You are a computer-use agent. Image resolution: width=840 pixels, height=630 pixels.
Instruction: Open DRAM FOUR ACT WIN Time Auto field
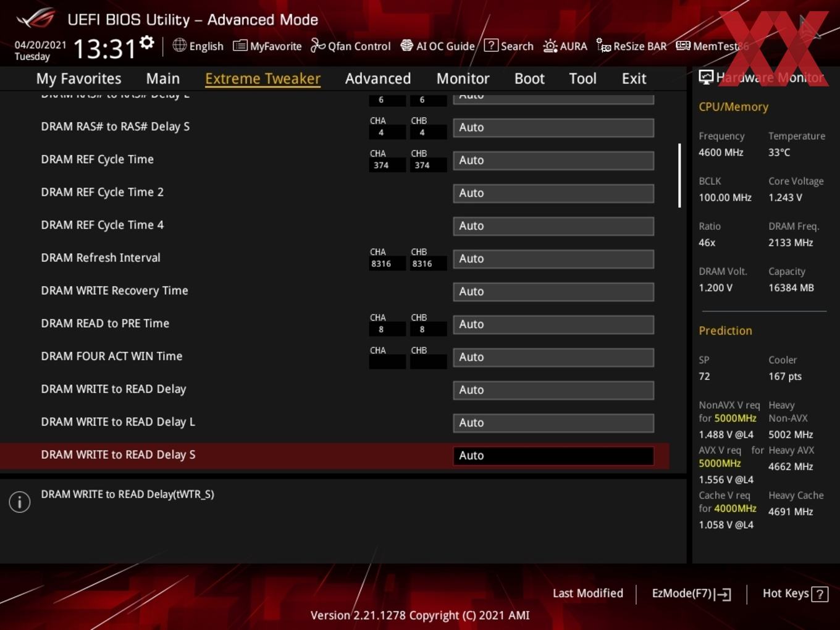coord(553,357)
